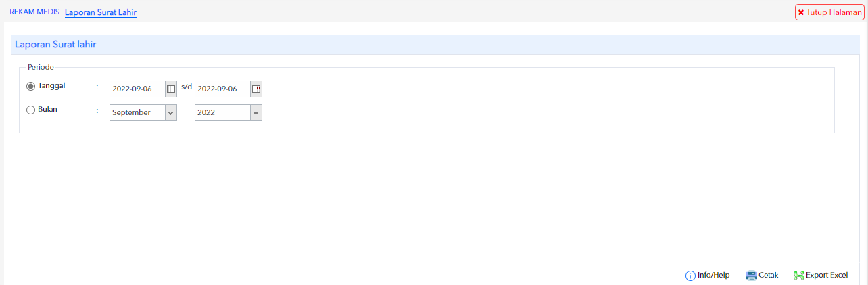The image size is (868, 285).
Task: Open calendar picker for start date
Action: (171, 89)
